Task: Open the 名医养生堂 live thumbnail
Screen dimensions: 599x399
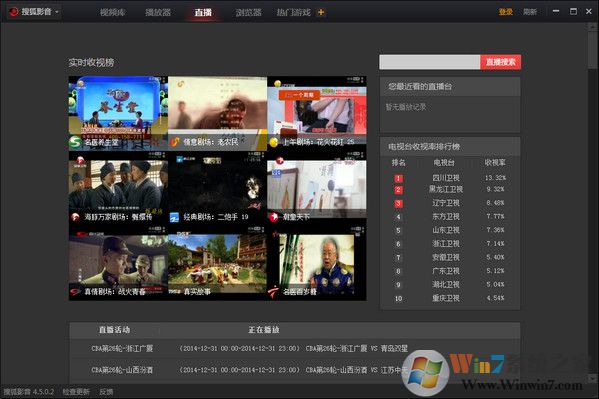Action: point(118,113)
